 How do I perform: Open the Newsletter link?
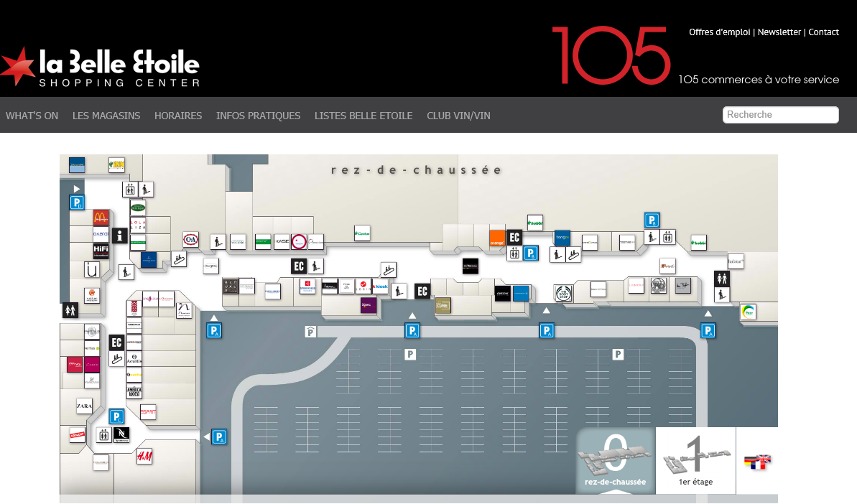779,32
